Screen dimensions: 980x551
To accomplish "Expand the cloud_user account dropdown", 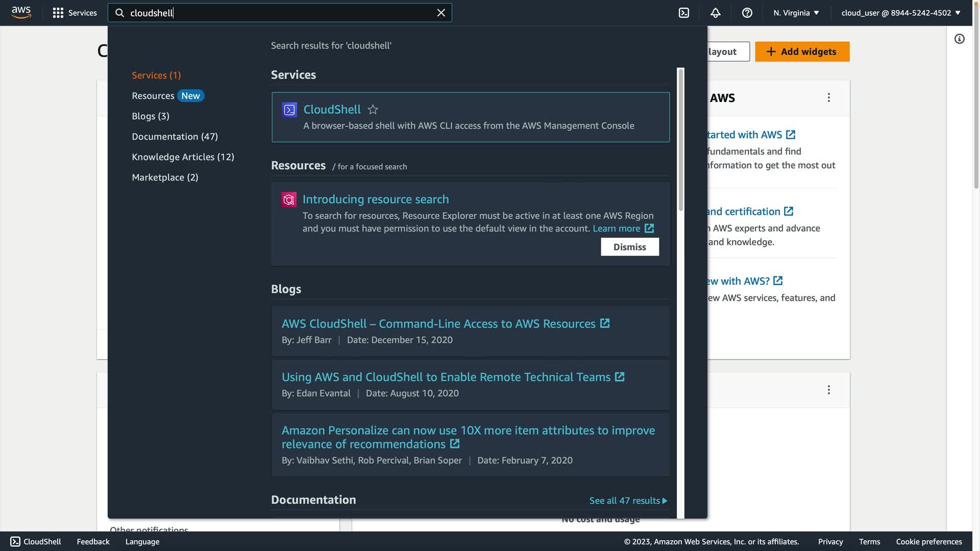I will 900,13.
